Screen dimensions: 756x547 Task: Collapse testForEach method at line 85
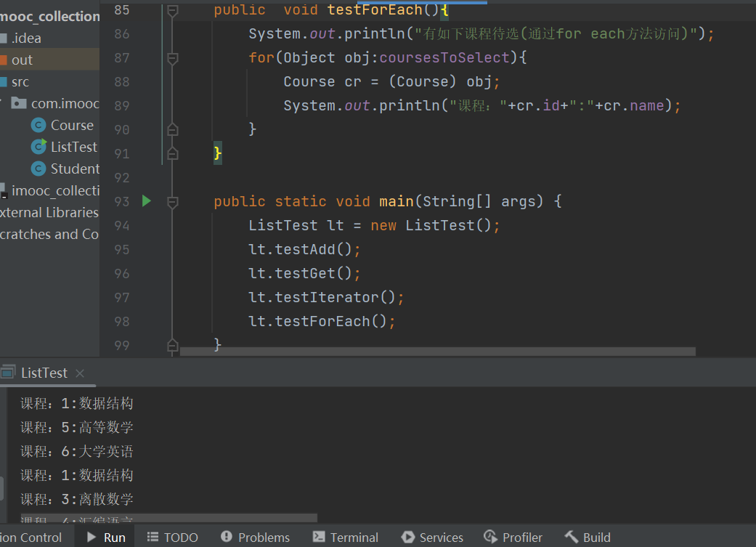pos(172,10)
